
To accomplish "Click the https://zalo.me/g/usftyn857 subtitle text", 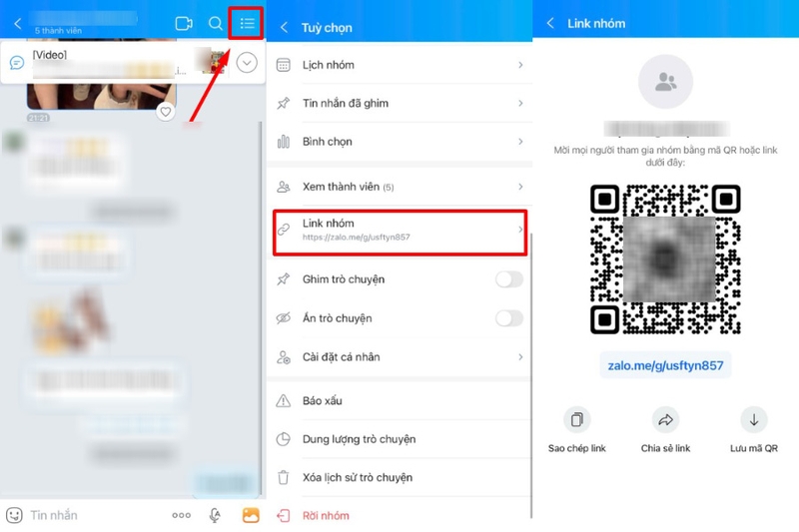I will point(357,238).
